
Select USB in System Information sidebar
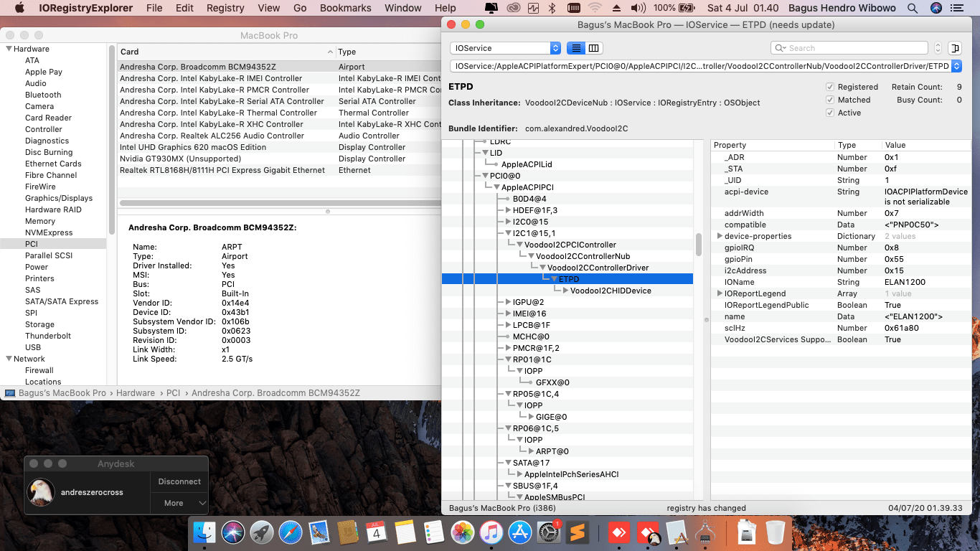[x=33, y=347]
